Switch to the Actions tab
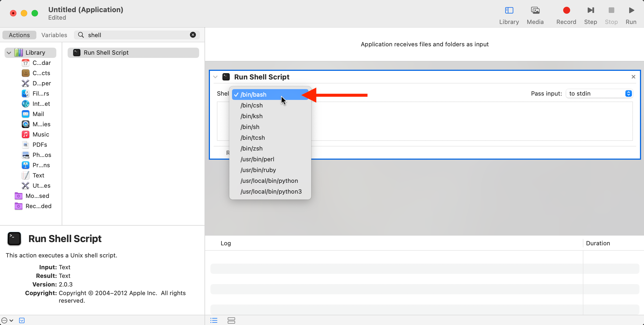 tap(19, 35)
